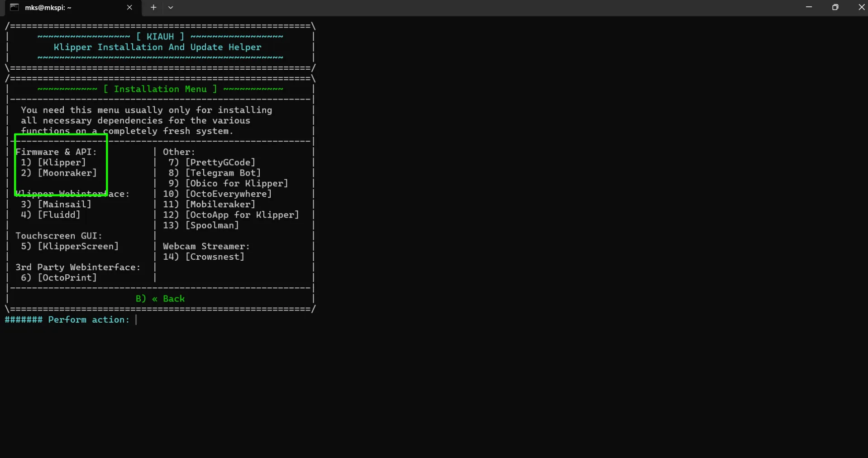Click the 3) [Mainsail] option

(x=56, y=204)
